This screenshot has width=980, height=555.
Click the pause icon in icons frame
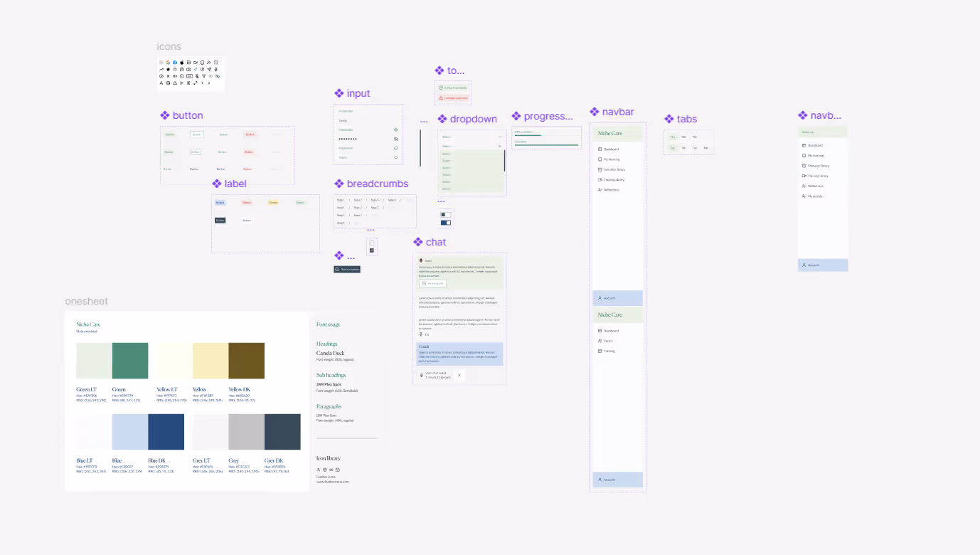[188, 83]
